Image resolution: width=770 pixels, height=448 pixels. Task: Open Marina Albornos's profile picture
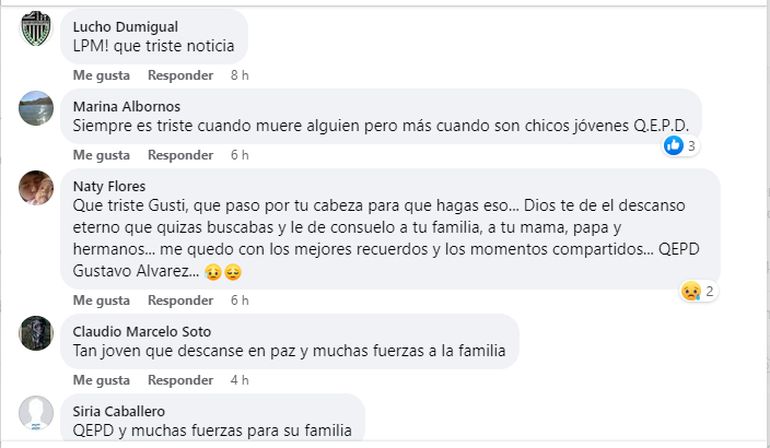[x=37, y=108]
